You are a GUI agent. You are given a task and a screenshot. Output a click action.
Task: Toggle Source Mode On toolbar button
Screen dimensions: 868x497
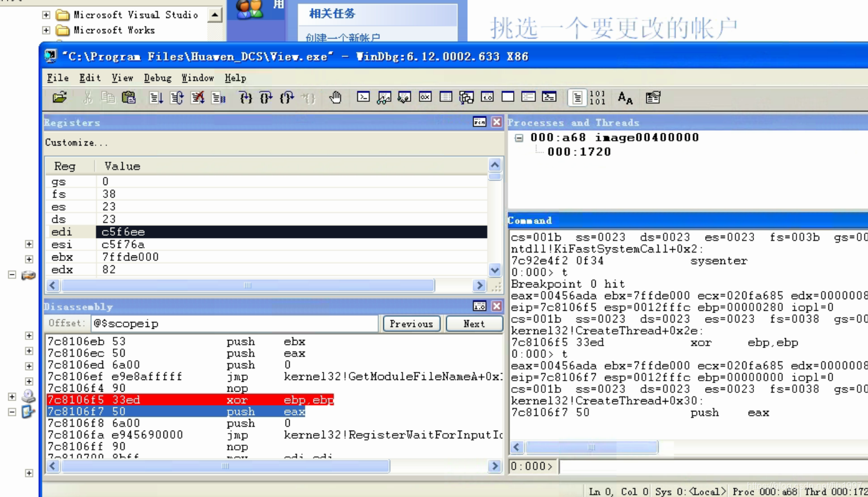pos(577,98)
